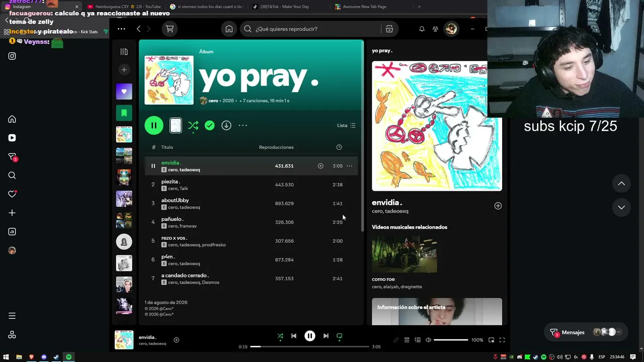Adjust the Spotify volume slider
Screen dimensions: 644x362
click(451, 340)
